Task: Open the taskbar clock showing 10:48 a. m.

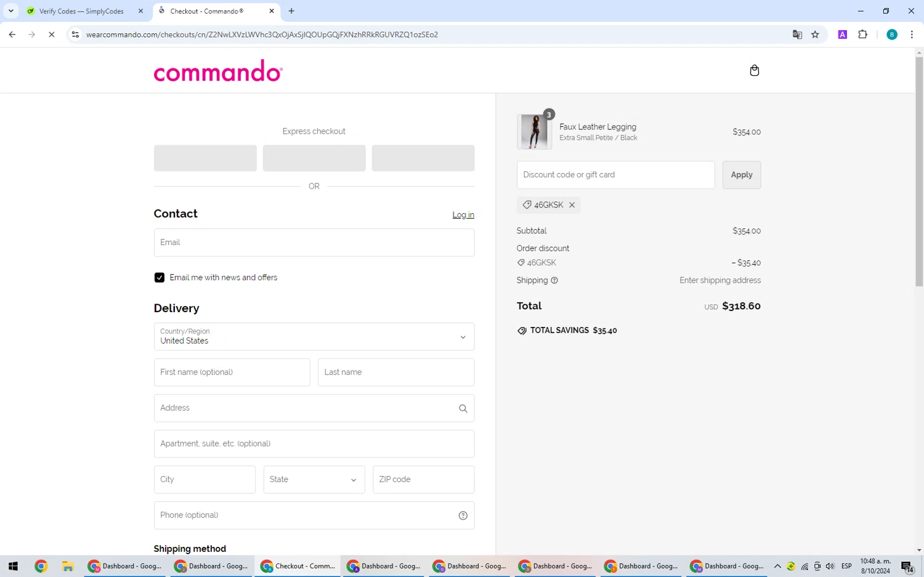Action: [875, 566]
